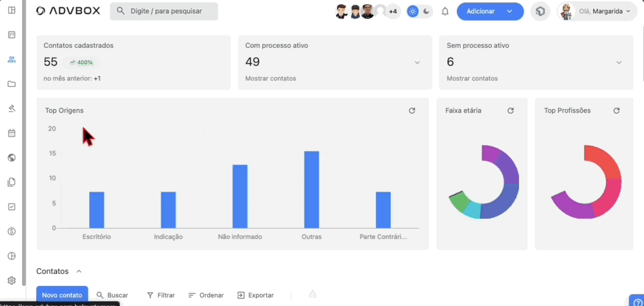
Task: Click the pie chart icon in sidebar
Action: [11, 256]
